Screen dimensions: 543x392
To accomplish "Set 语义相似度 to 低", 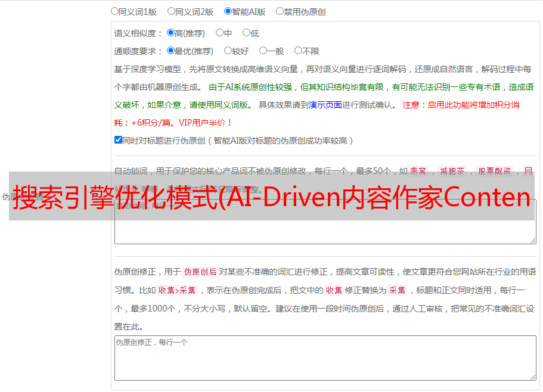I will (246, 33).
